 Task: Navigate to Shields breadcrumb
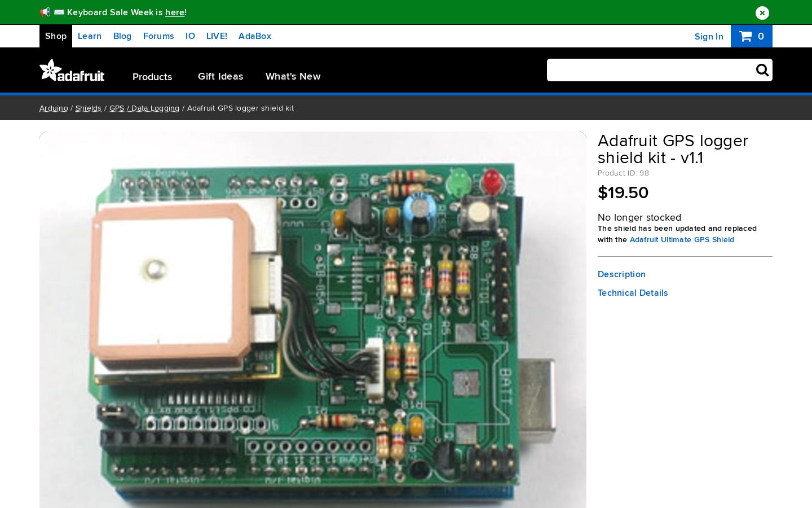(x=89, y=108)
